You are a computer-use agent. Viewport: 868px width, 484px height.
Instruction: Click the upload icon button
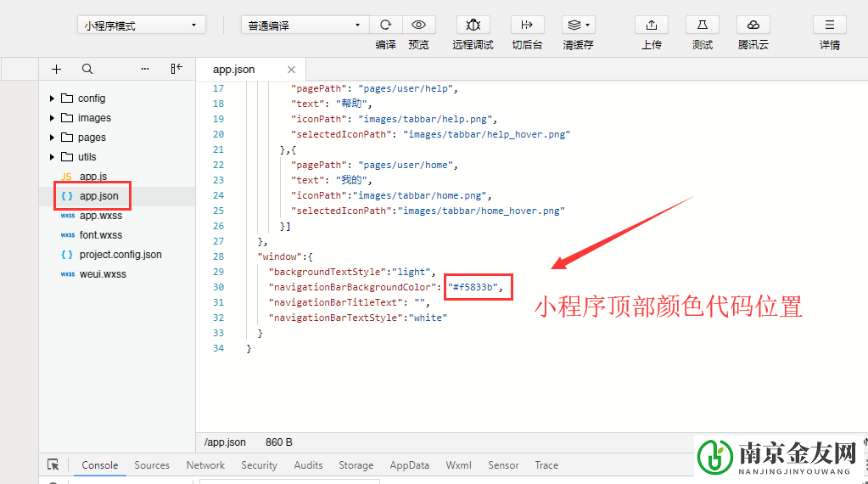pos(651,25)
